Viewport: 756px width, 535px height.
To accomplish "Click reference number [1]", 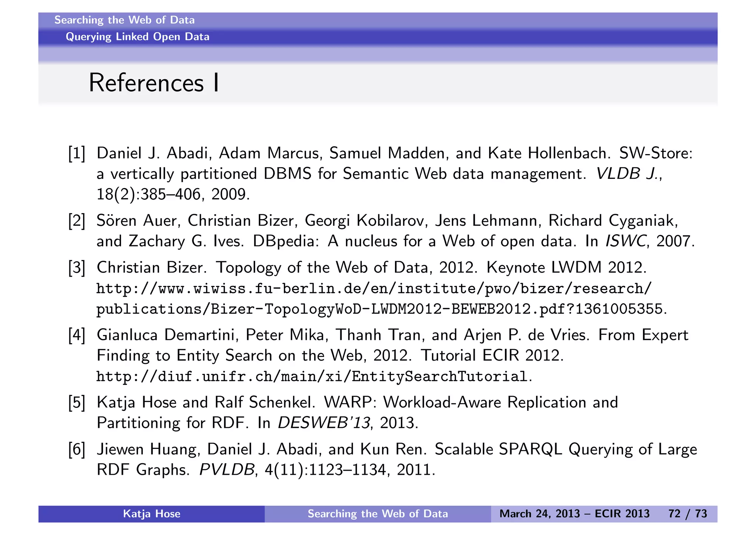I will pyautogui.click(x=77, y=153).
